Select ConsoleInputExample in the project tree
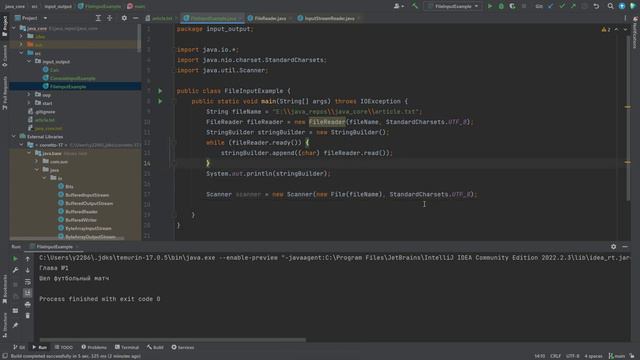The image size is (640, 360). tap(72, 78)
